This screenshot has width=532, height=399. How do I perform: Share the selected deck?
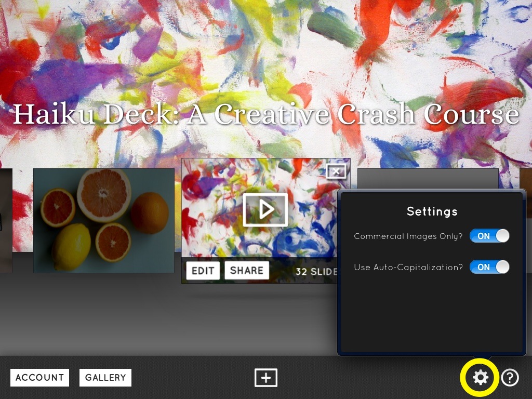[247, 270]
